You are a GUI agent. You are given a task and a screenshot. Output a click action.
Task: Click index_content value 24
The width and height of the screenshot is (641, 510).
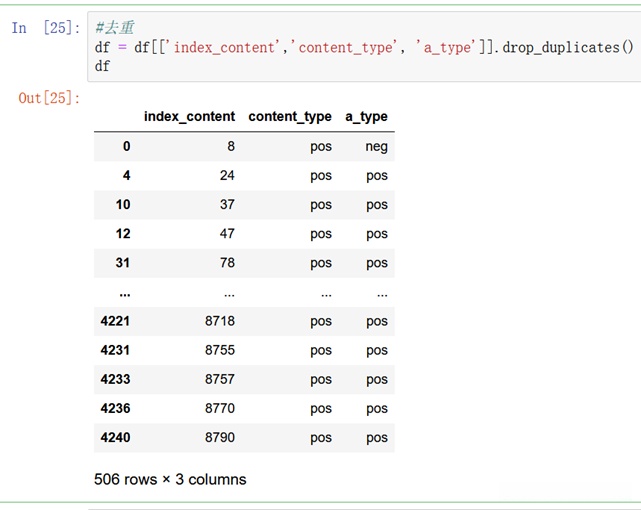227,175
